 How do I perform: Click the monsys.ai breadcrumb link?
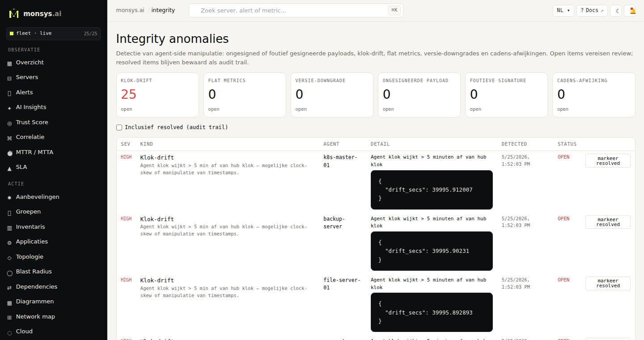[130, 10]
